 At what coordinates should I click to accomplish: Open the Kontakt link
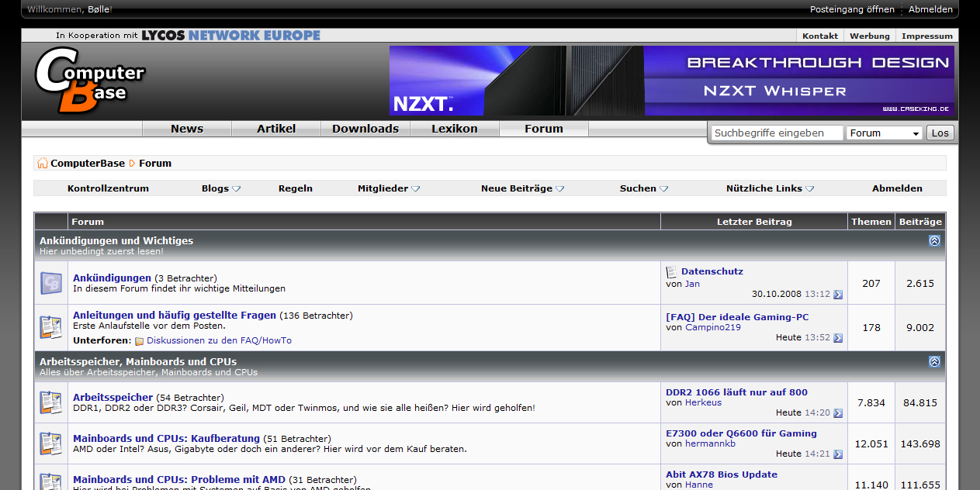(820, 36)
